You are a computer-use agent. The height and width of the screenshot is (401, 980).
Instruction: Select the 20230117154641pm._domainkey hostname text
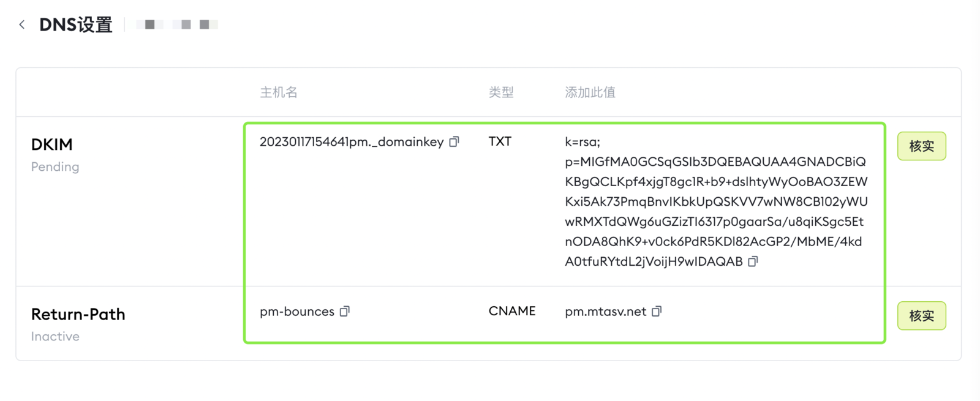pos(351,142)
